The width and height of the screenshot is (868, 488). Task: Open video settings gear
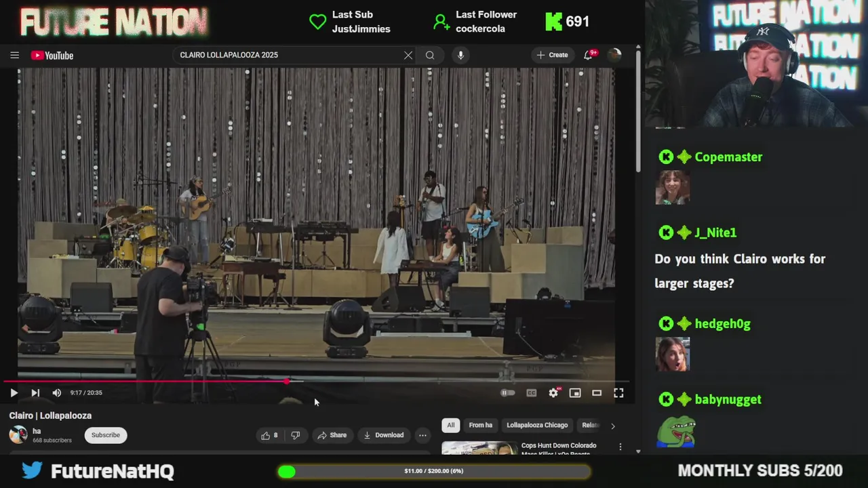553,393
